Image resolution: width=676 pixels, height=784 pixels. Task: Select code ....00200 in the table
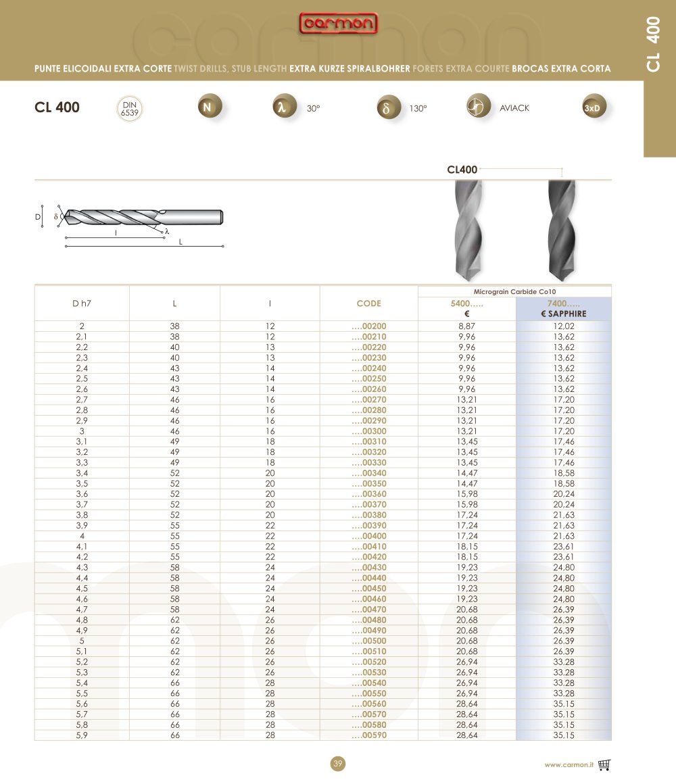tap(369, 326)
